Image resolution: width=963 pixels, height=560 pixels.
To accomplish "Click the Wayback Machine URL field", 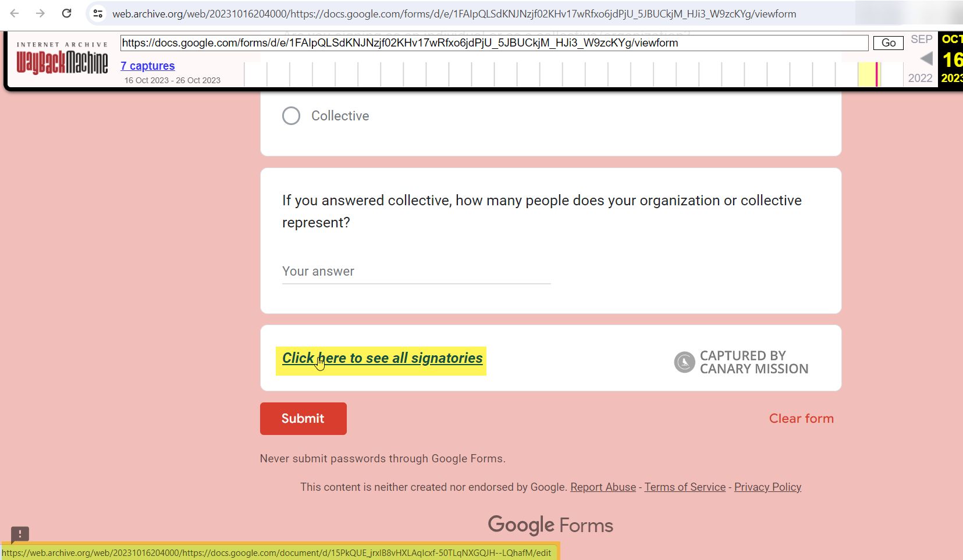I will point(493,43).
